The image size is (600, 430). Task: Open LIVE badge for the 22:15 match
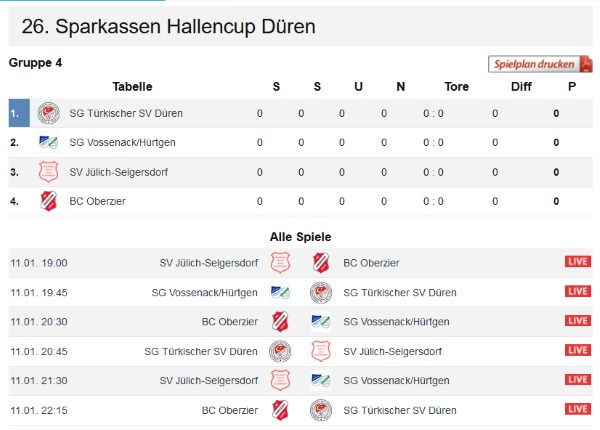point(578,409)
